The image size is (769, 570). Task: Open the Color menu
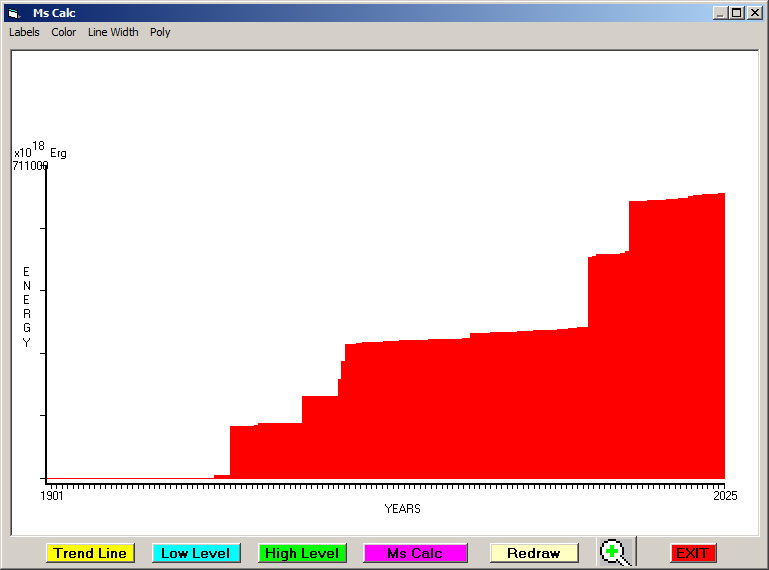pos(64,32)
